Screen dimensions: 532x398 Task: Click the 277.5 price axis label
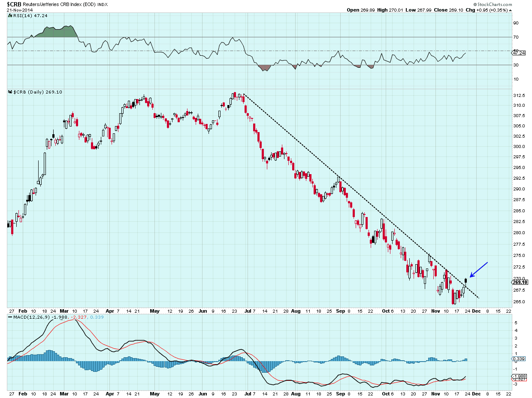click(519, 244)
